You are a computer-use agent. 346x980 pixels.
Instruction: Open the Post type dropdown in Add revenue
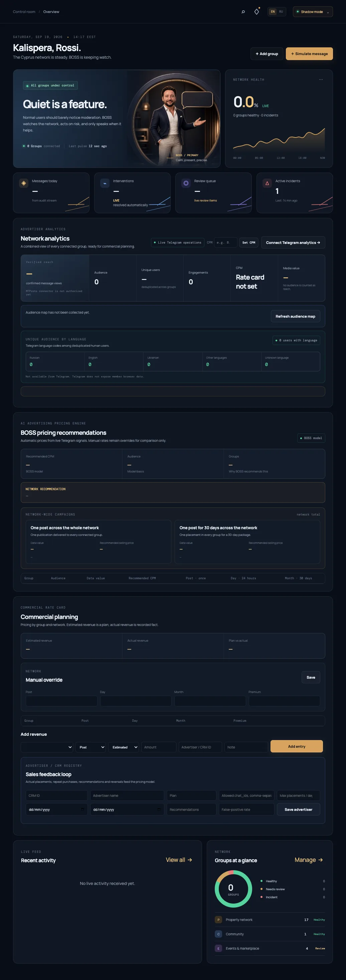[91, 747]
